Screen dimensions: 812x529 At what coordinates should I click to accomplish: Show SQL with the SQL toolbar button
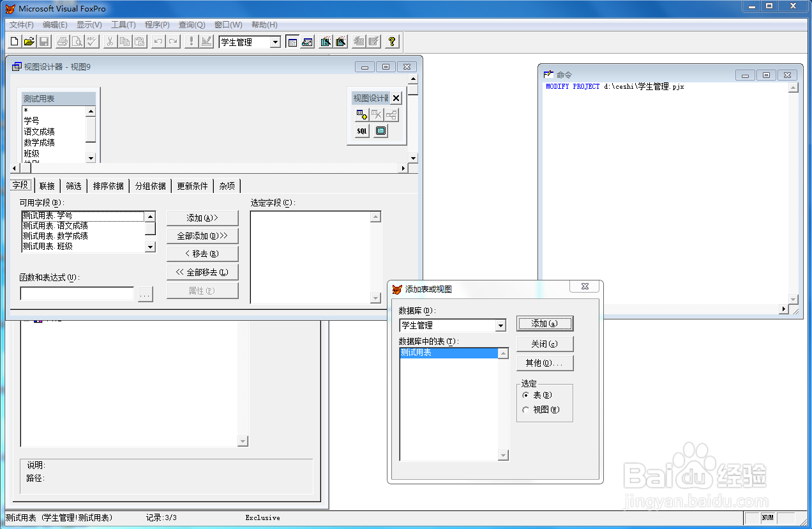pos(362,131)
